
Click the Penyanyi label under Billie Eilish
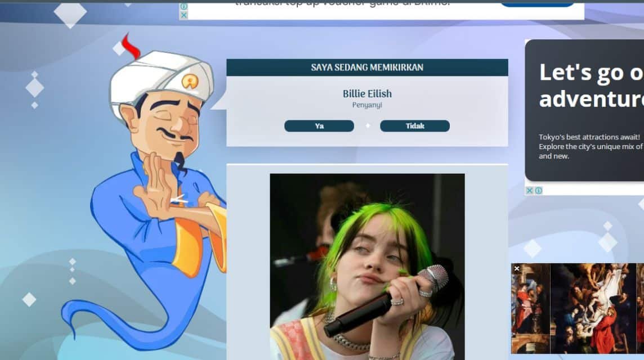(366, 105)
